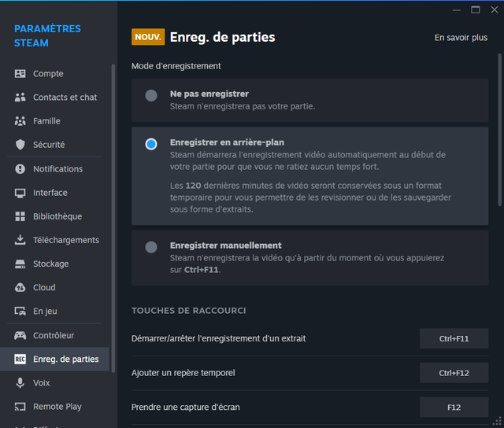Click the window resize grip in corner

(498, 422)
